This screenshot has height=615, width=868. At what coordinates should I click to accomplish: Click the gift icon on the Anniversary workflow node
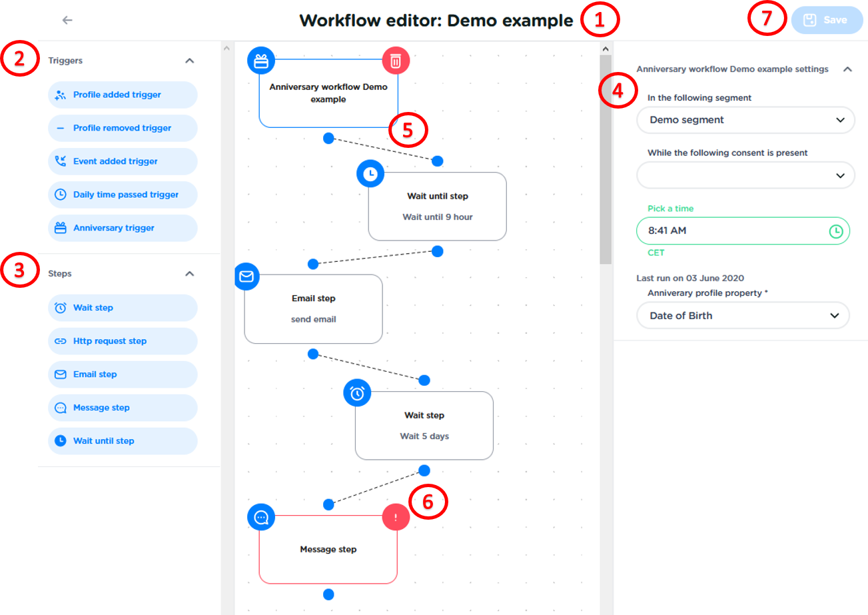point(260,61)
